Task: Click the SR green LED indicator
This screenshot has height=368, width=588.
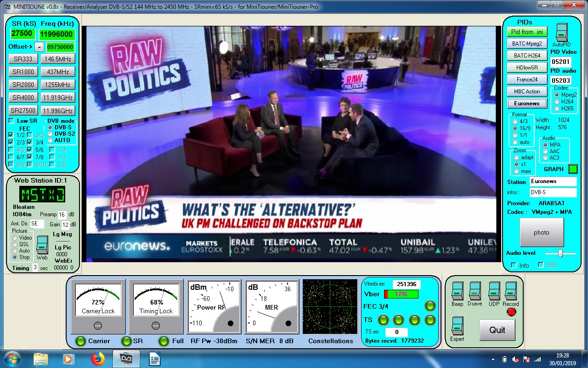Action: tap(126, 341)
